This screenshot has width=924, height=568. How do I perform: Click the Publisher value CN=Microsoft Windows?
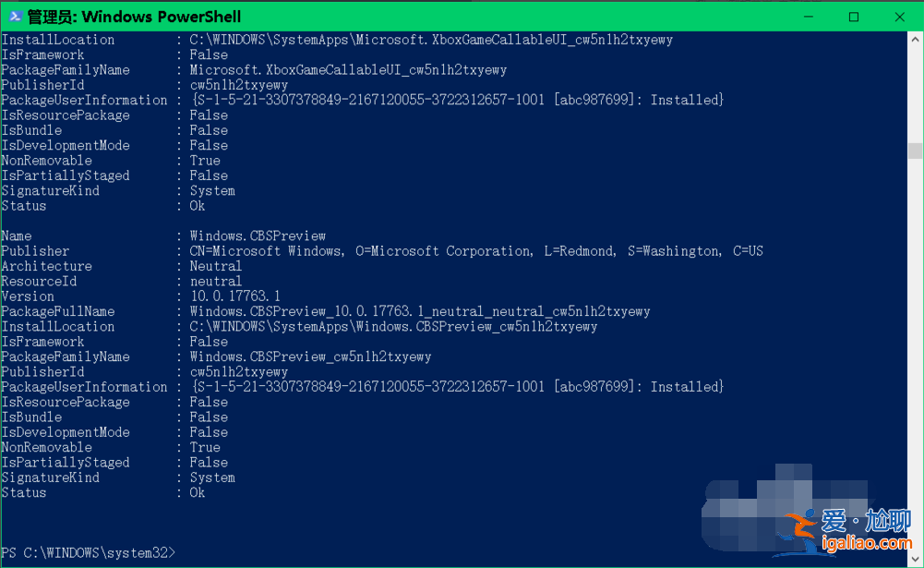268,251
